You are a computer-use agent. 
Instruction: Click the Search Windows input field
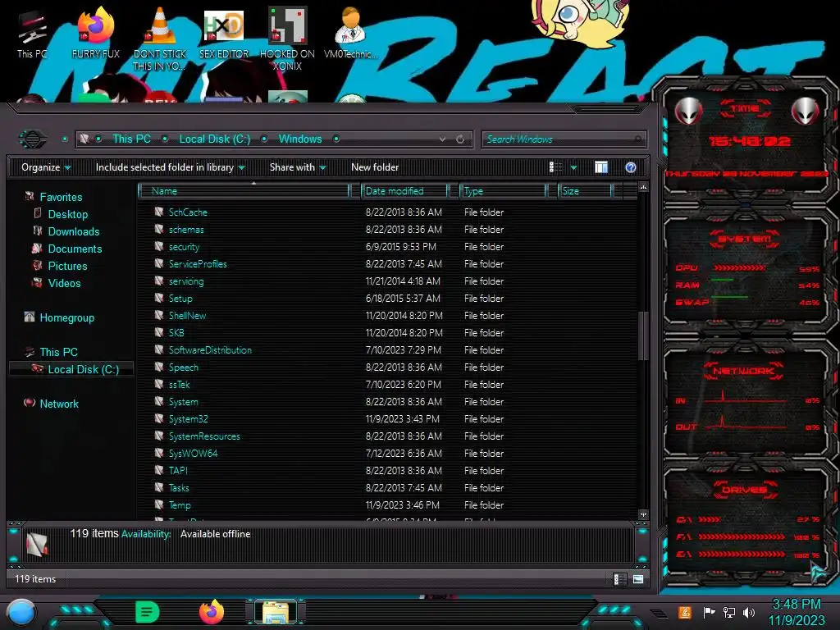point(564,139)
